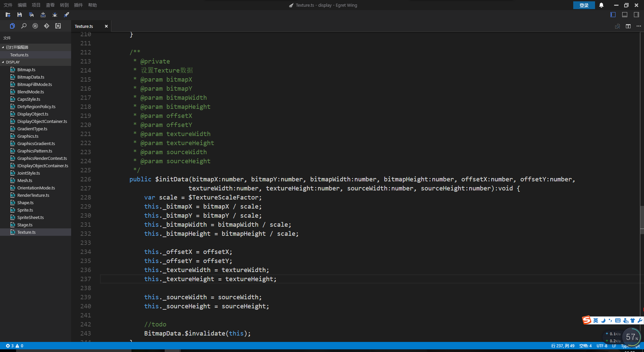644x352 pixels.
Task: Open the 编辑 menu
Action: [22, 5]
